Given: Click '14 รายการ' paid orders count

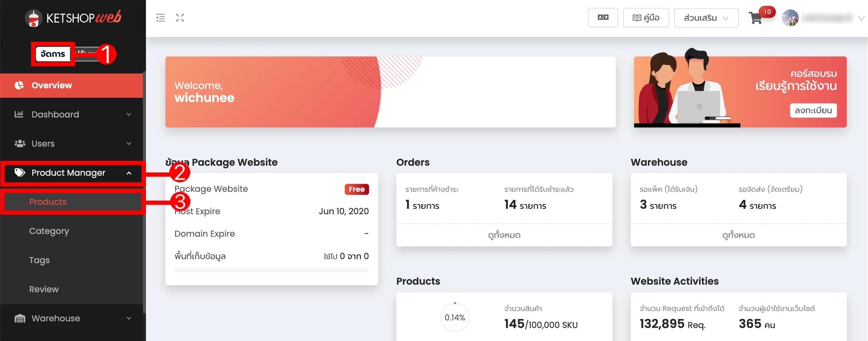Looking at the screenshot, I should [x=525, y=205].
